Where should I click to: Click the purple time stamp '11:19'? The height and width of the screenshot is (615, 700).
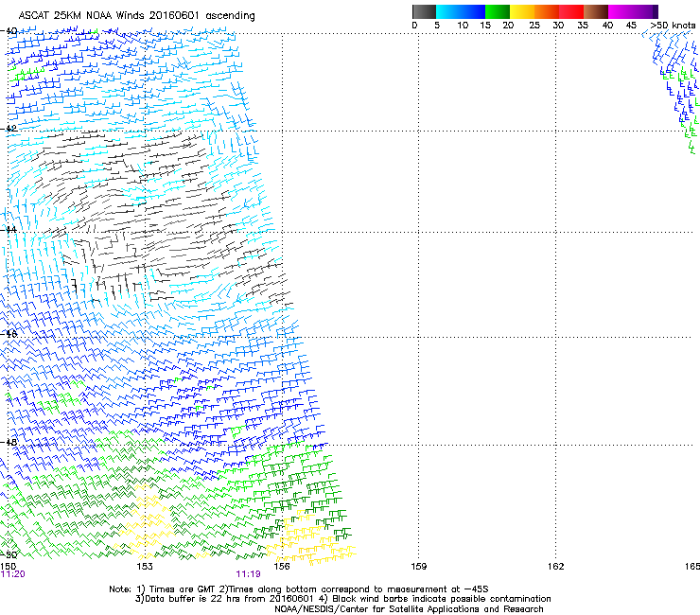tap(248, 574)
